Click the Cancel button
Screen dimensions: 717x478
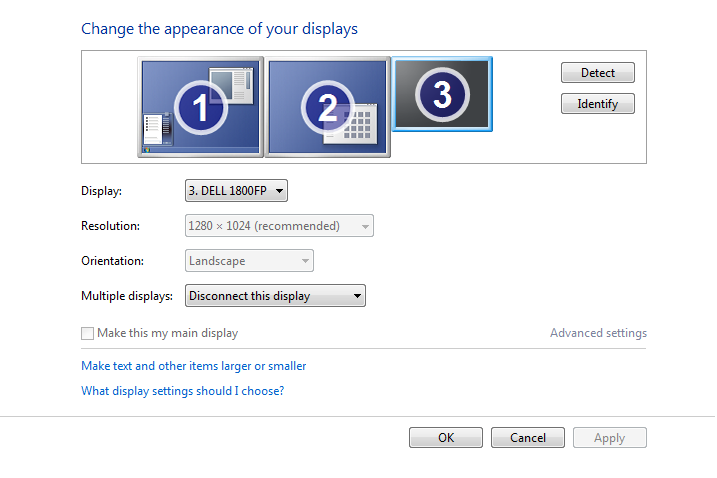pyautogui.click(x=528, y=438)
